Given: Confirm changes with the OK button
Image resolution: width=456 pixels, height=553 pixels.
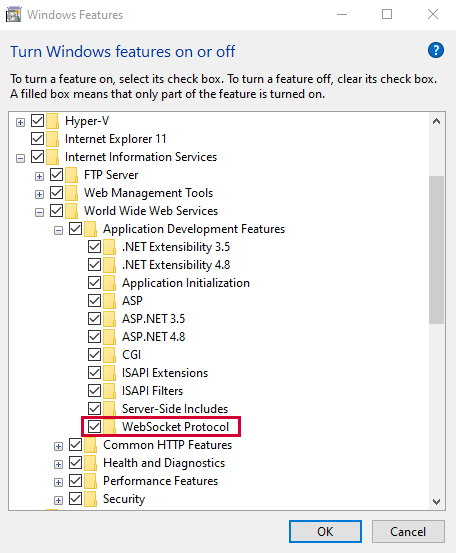Looking at the screenshot, I should point(325,531).
